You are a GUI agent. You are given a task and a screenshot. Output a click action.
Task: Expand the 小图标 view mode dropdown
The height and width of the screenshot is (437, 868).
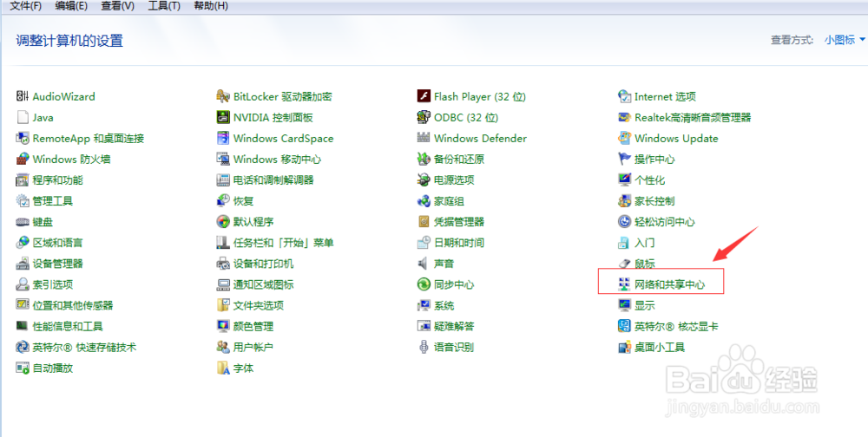click(x=845, y=40)
